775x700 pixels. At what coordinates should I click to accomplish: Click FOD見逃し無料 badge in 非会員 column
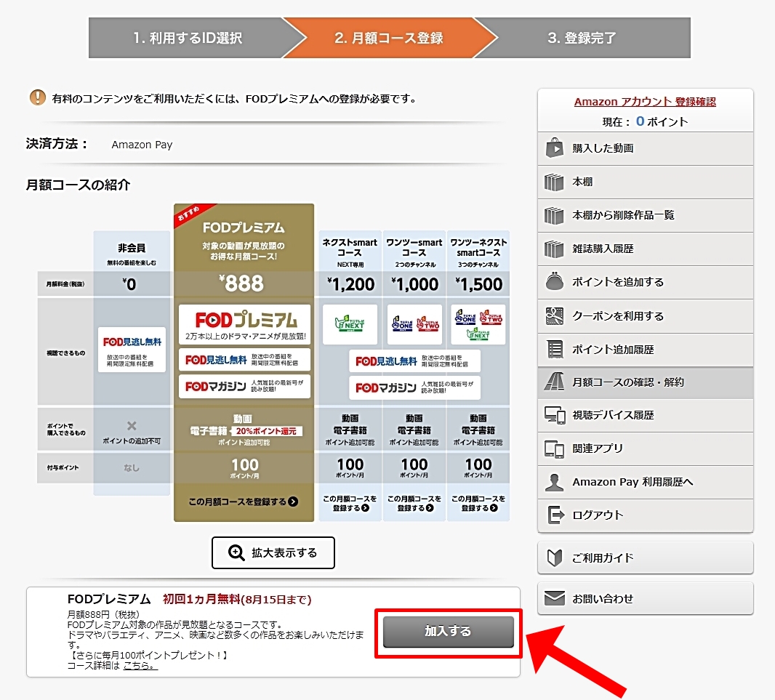pos(132,350)
